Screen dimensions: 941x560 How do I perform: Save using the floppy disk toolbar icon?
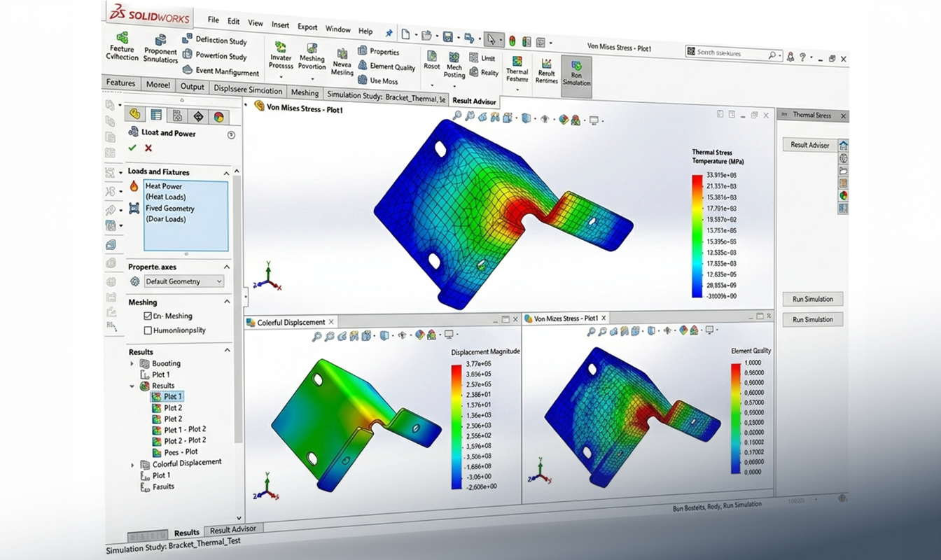point(447,36)
